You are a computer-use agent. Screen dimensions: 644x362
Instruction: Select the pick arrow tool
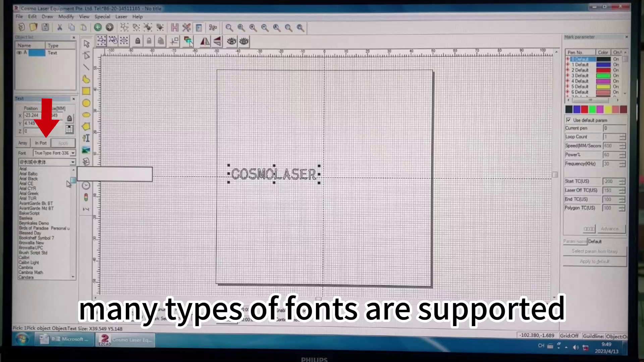point(87,44)
